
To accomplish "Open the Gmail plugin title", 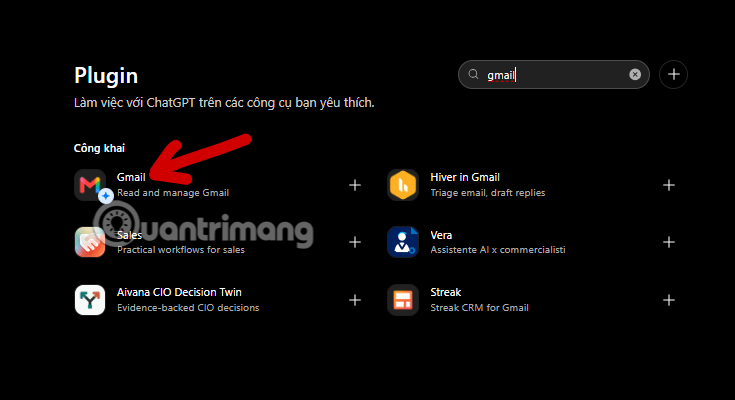I will (131, 177).
